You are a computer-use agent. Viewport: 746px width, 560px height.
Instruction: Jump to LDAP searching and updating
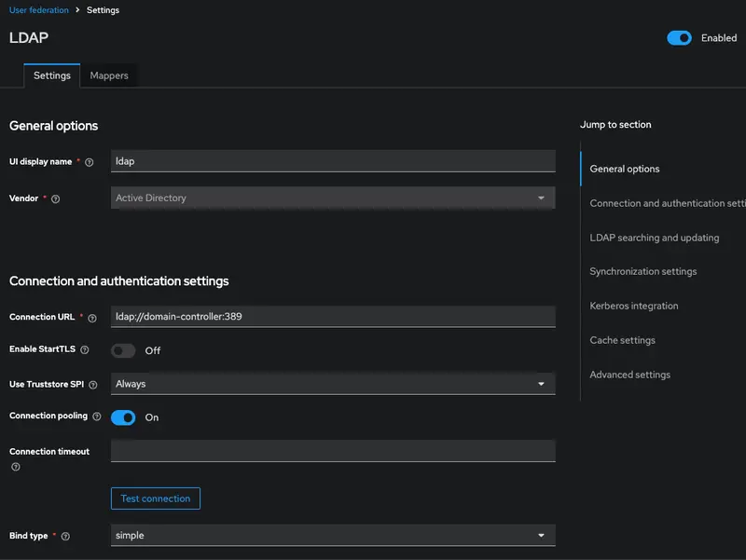tap(655, 238)
